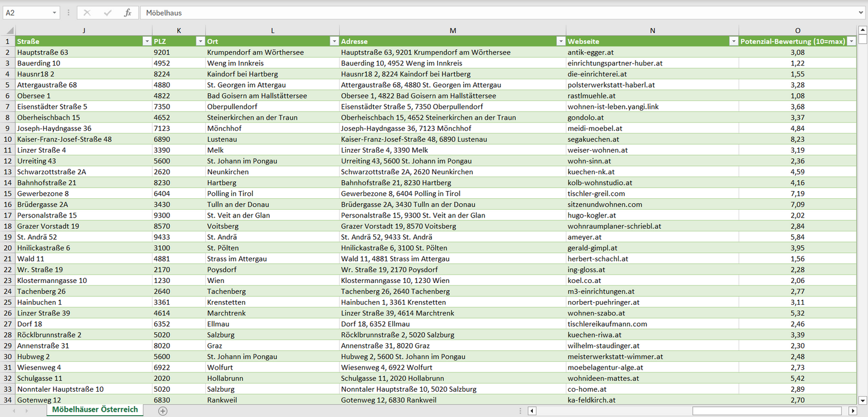Click the Cancel X icon in formula bar

(x=87, y=13)
